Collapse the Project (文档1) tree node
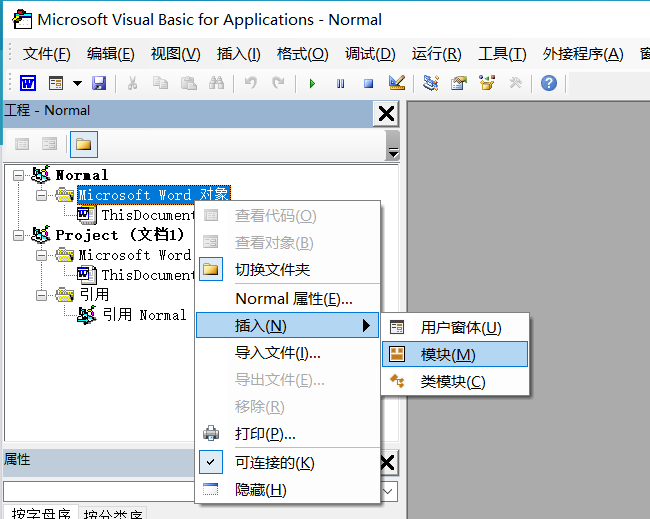The width and height of the screenshot is (650, 519). [18, 235]
